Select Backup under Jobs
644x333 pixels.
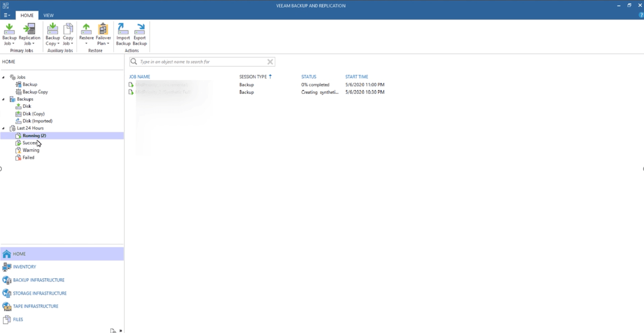point(26,84)
